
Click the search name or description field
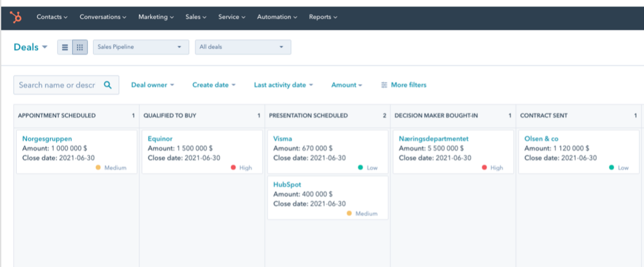point(66,85)
